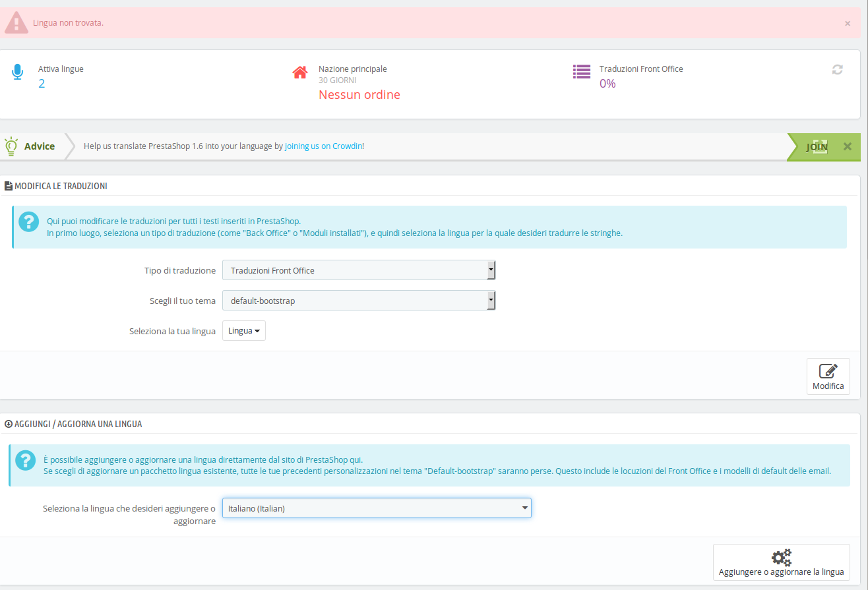Dismiss the 'Lingua non trovata' alert

pos(848,23)
